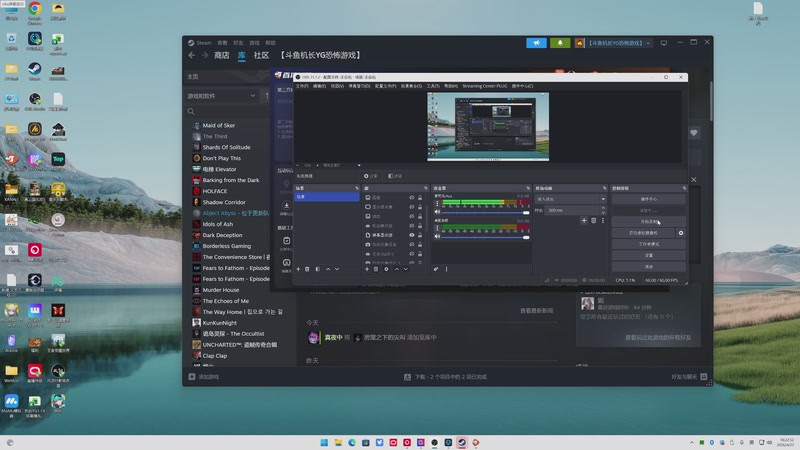Open advanced audio properties in mixer toolbar
This screenshot has width=800, height=450.
(436, 269)
